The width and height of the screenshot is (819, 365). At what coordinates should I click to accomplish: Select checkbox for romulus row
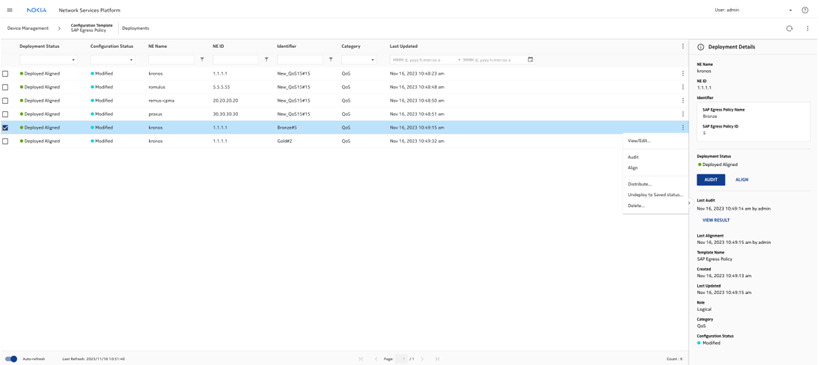coord(5,87)
